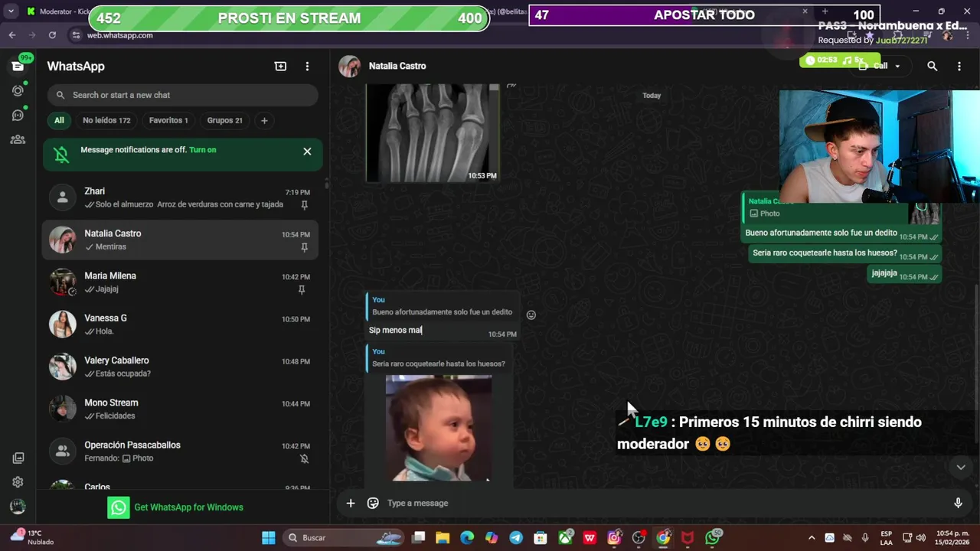Image resolution: width=980 pixels, height=551 pixels.
Task: Open your profile picture in the sidebar
Action: [18, 507]
